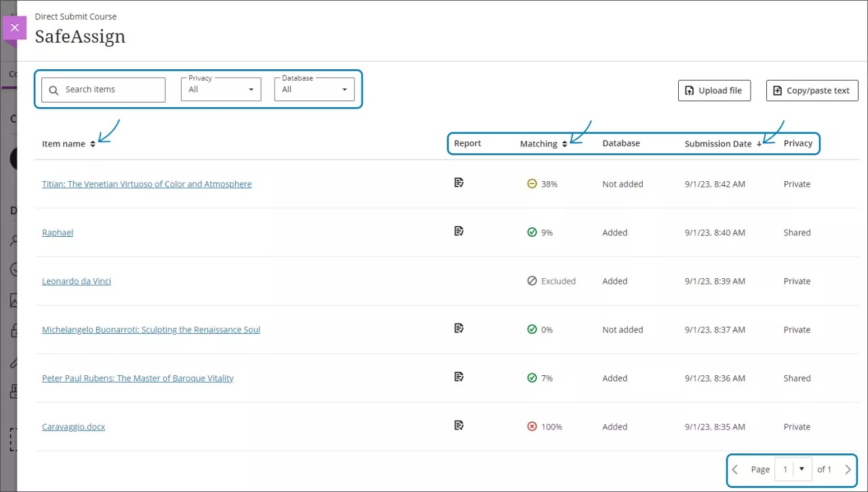Viewport: 868px width, 492px height.
Task: Click the Search items input field
Action: coord(108,90)
